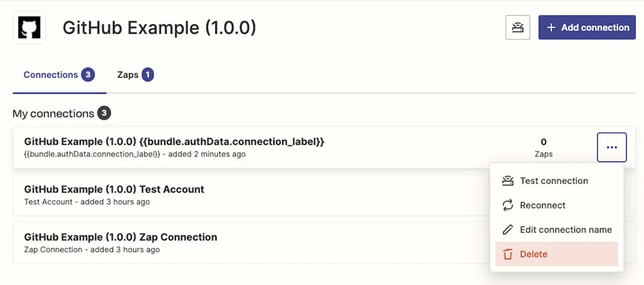Click the Test connection router icon in menu
Image resolution: width=644 pixels, height=285 pixels.
click(x=507, y=181)
